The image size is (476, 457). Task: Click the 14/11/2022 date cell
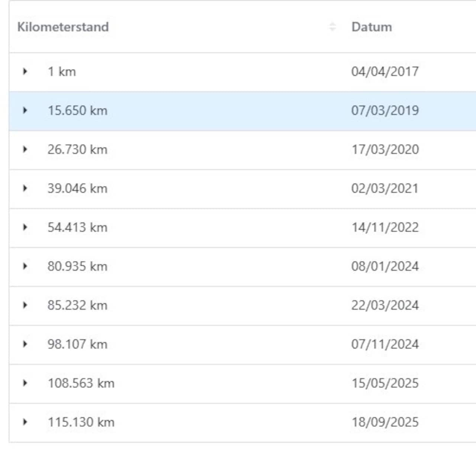(385, 227)
